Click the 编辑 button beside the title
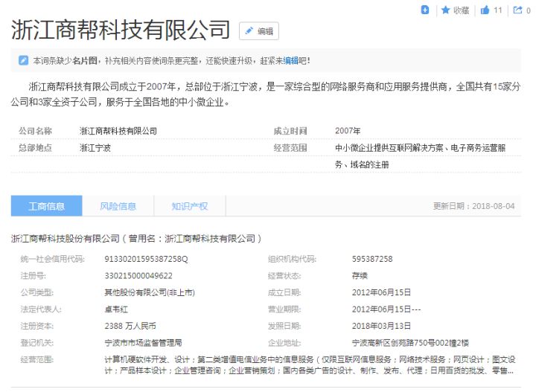 [258, 31]
